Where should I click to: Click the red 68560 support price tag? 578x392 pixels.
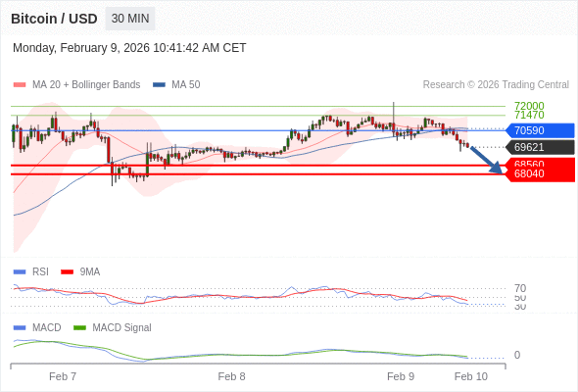(540, 163)
